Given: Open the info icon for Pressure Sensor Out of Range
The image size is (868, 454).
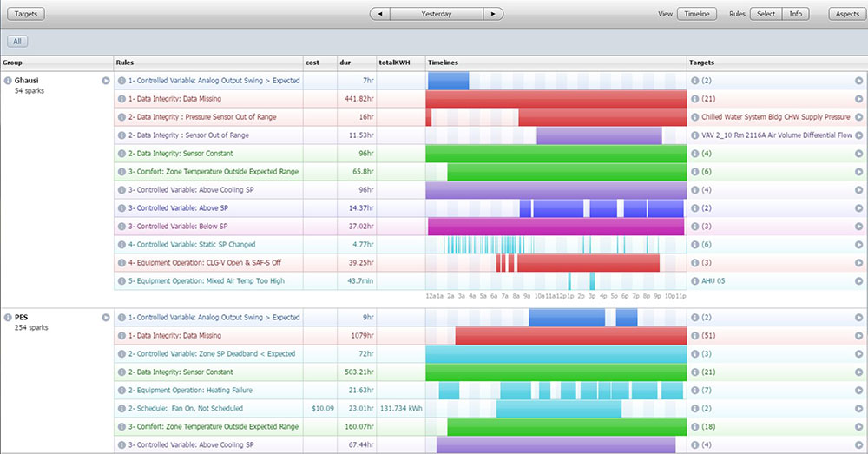Looking at the screenshot, I should point(122,117).
